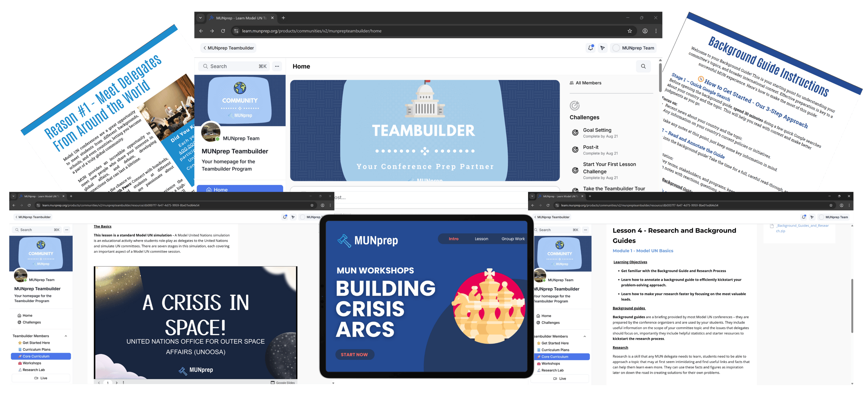Open three-dot options beside Search in top window
This screenshot has height=397, width=868.
(x=277, y=66)
